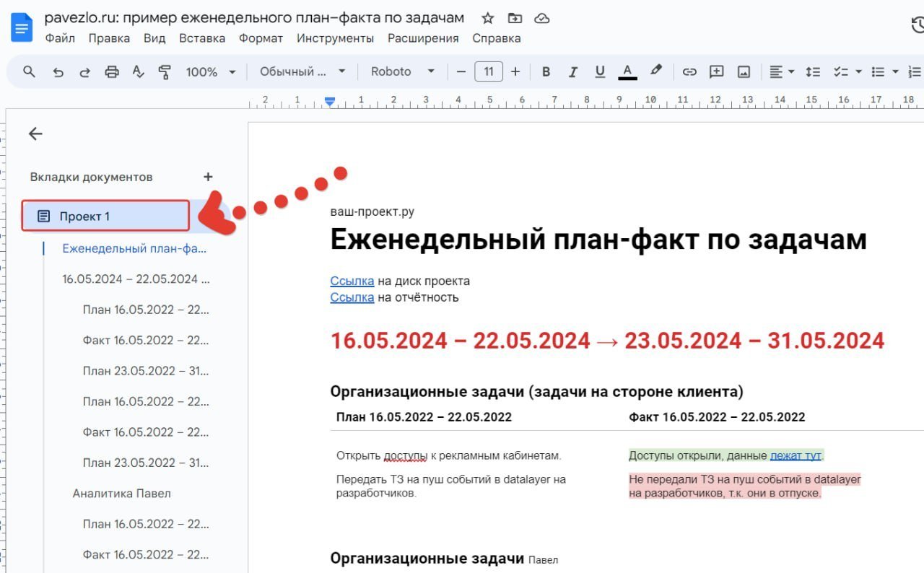The width and height of the screenshot is (924, 573).
Task: Click the Add comment icon
Action: [x=716, y=71]
